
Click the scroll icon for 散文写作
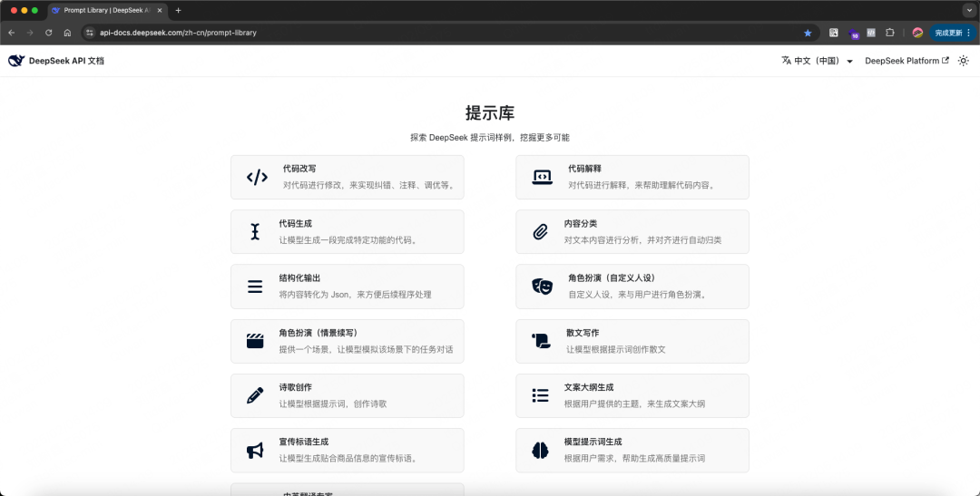coord(541,341)
